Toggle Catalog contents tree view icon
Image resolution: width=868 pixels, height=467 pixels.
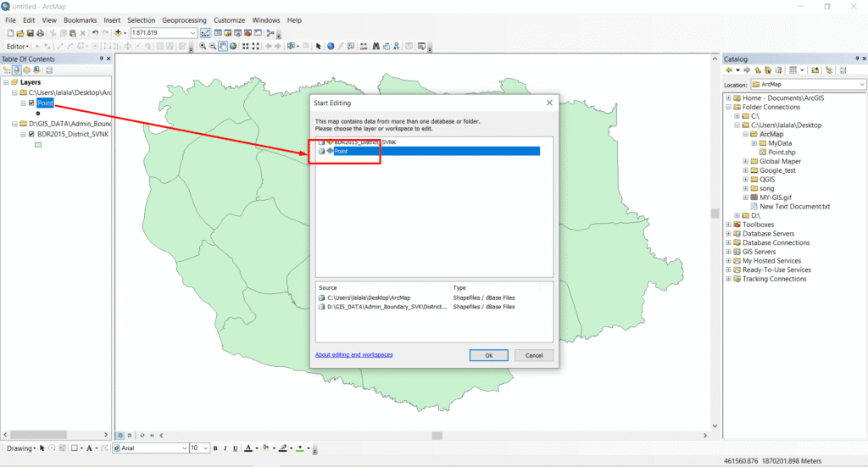click(x=829, y=70)
